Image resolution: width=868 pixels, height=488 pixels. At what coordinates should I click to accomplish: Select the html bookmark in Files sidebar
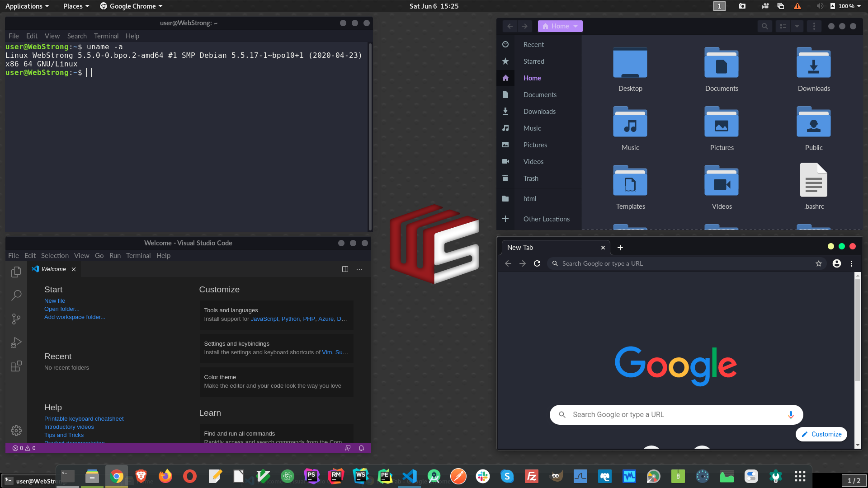point(539,199)
